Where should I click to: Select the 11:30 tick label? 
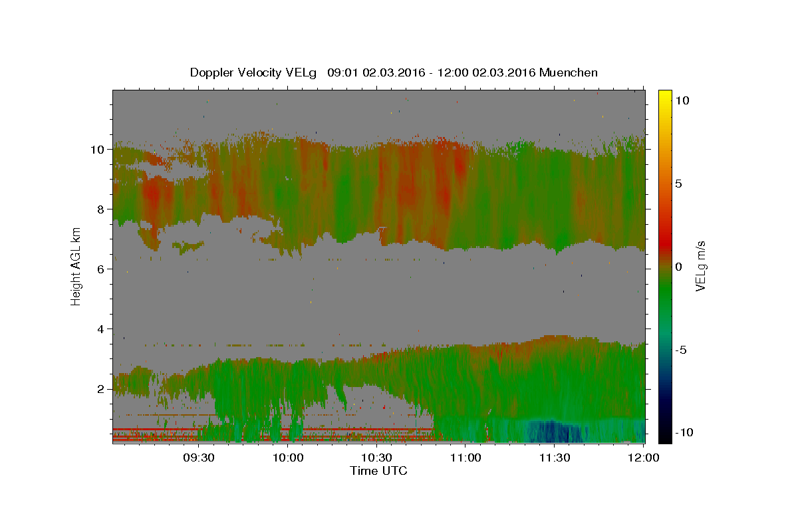(554, 458)
